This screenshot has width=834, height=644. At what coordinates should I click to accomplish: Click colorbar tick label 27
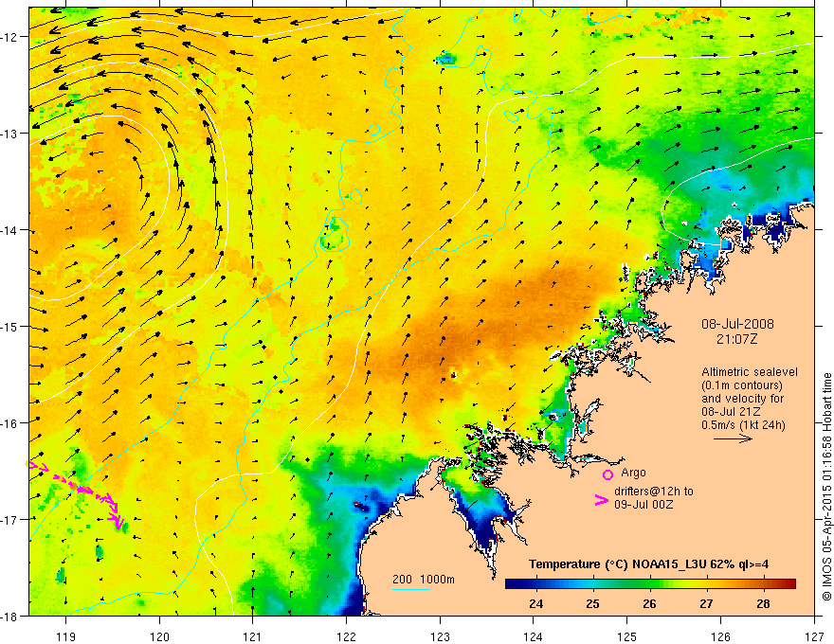tap(706, 603)
